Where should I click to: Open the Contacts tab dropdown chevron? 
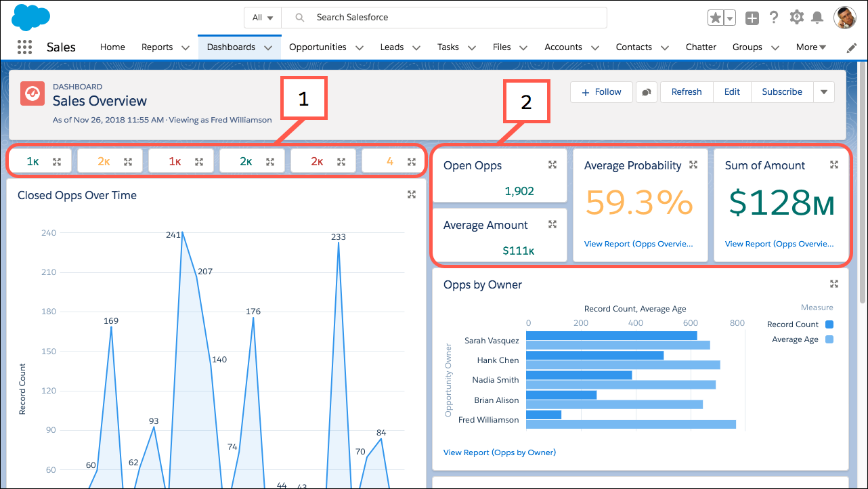pos(665,47)
